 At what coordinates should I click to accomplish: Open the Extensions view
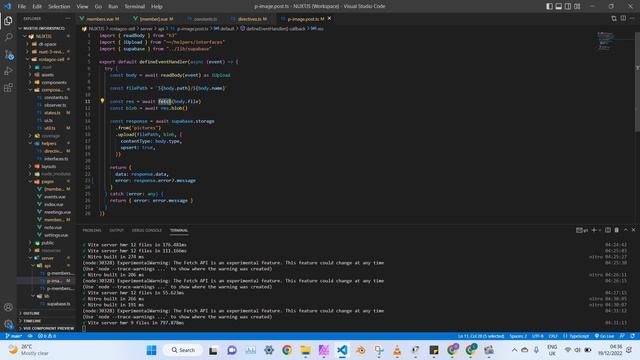8,88
